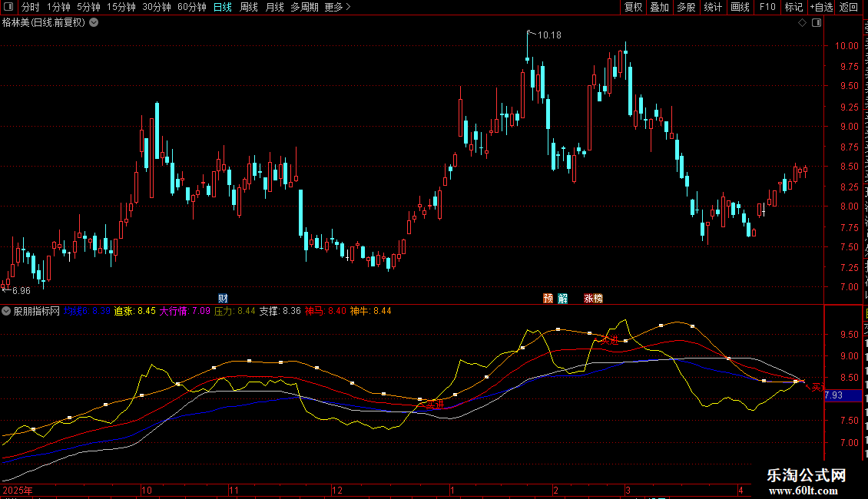Click the 股朋指标网 indicator name
The height and width of the screenshot is (499, 868).
[37, 311]
